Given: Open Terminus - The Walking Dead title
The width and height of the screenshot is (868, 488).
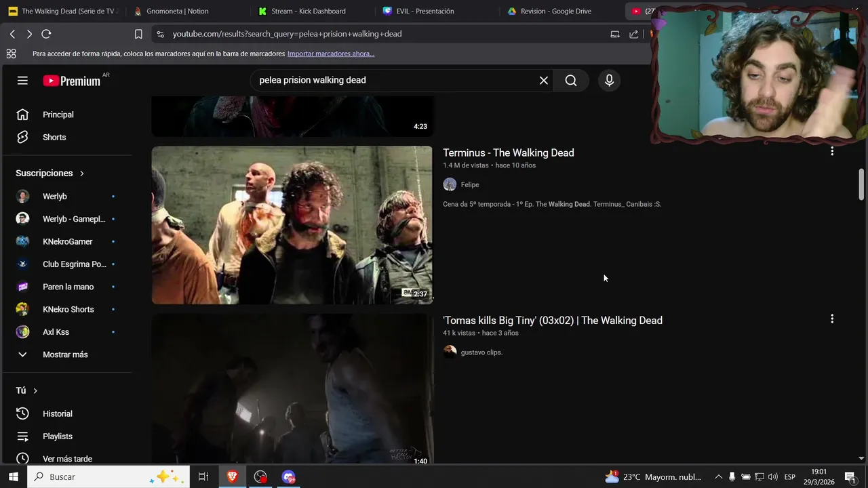Looking at the screenshot, I should [x=509, y=152].
